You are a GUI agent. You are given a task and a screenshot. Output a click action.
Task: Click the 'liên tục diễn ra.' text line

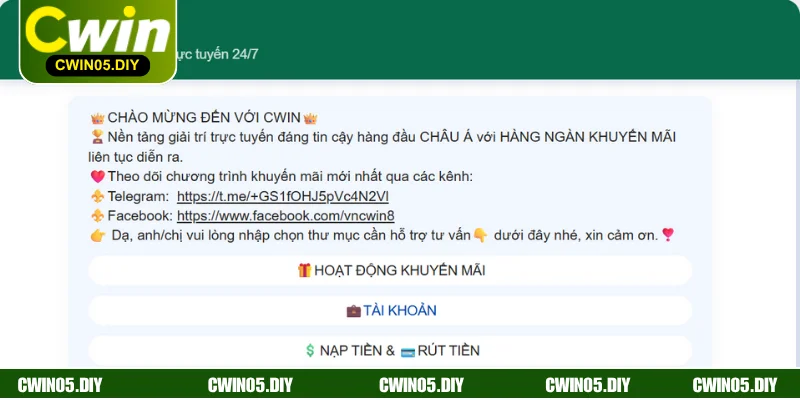[135, 157]
